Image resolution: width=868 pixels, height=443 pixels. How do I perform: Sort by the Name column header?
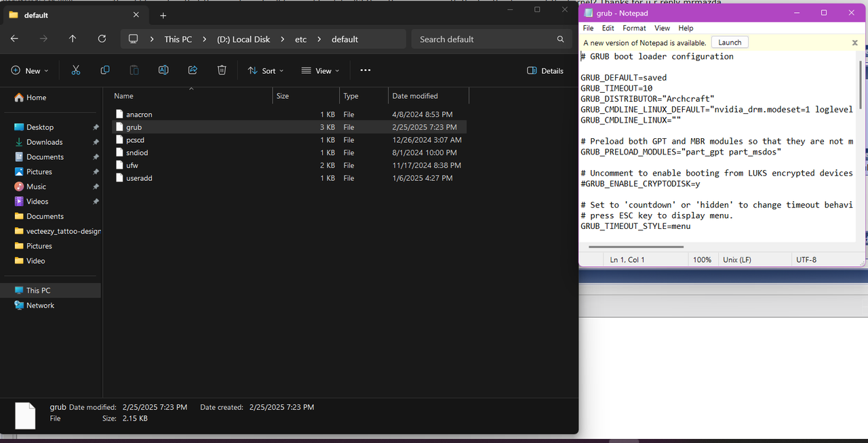(x=192, y=96)
